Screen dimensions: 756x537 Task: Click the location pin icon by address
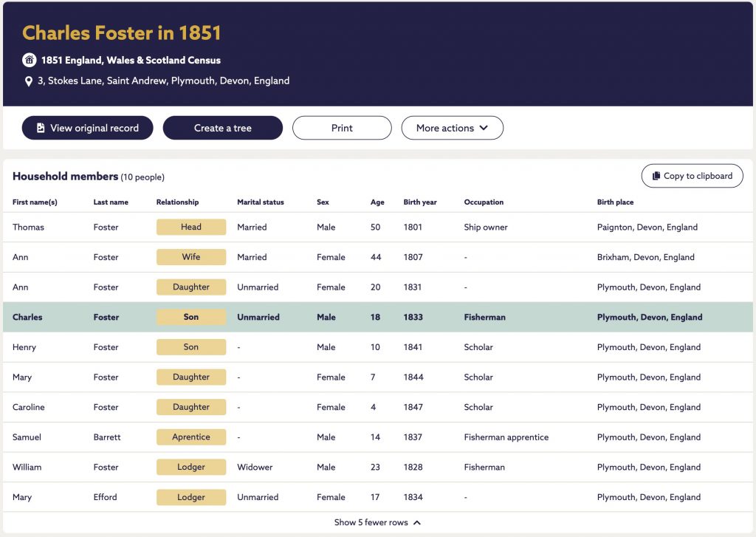point(29,81)
